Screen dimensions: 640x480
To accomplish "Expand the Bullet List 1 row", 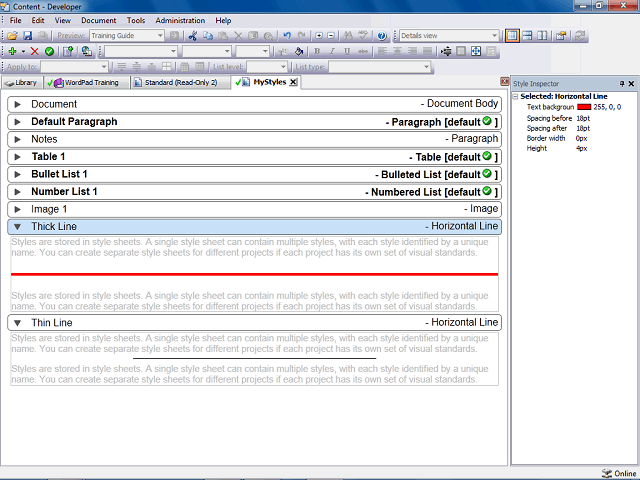I will [x=18, y=174].
